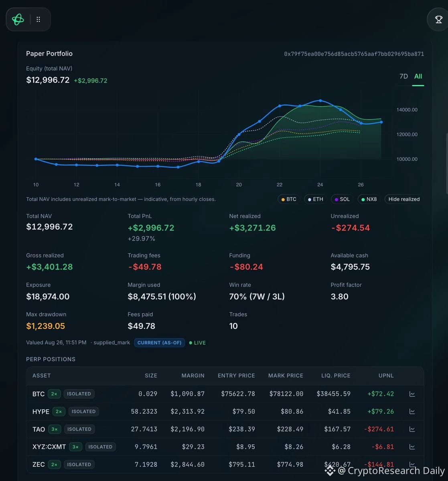Image resolution: width=448 pixels, height=481 pixels.
Task: Select the All time range tab
Action: pos(418,76)
